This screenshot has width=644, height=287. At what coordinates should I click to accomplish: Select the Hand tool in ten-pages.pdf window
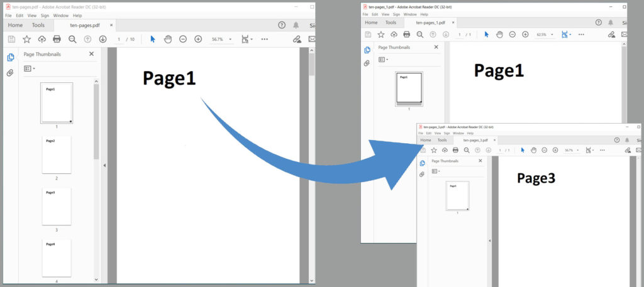click(x=168, y=39)
